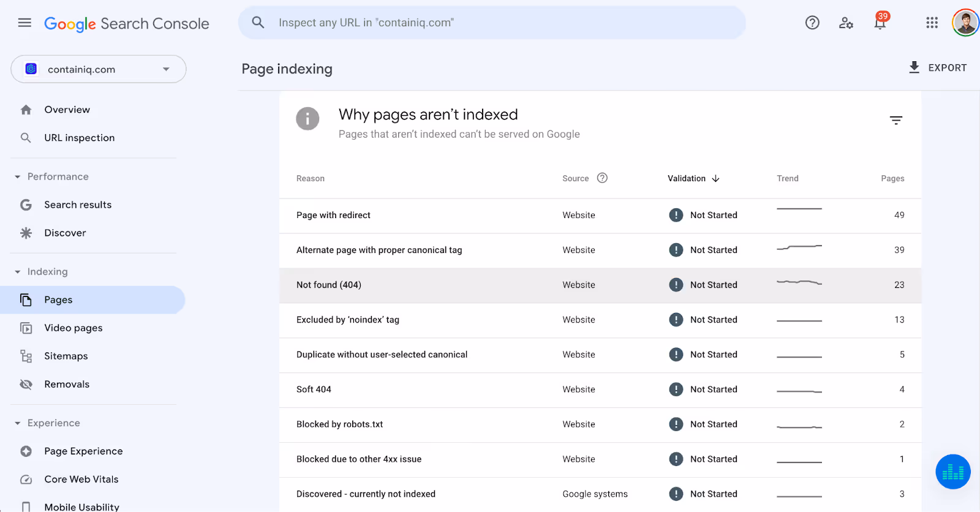Open the Not found (404) row
Viewport: 980px width, 512px height.
[600, 285]
